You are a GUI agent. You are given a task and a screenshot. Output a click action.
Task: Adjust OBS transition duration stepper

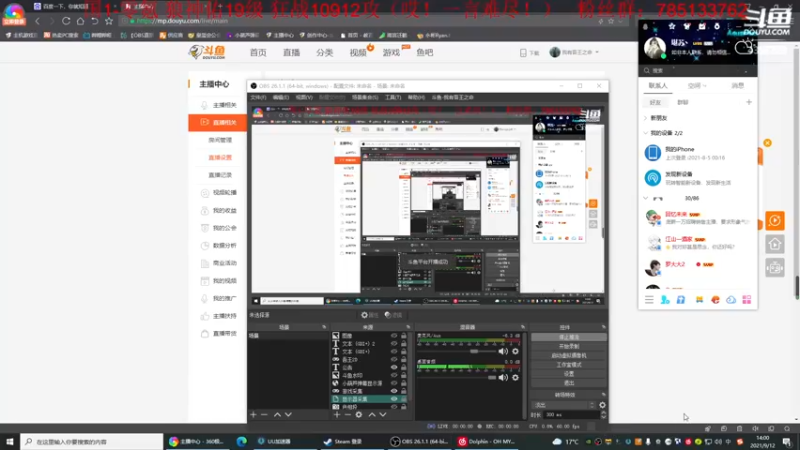(604, 415)
